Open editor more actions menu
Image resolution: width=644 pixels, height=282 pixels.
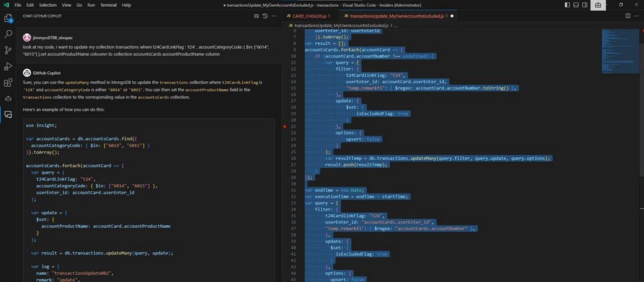637,16
